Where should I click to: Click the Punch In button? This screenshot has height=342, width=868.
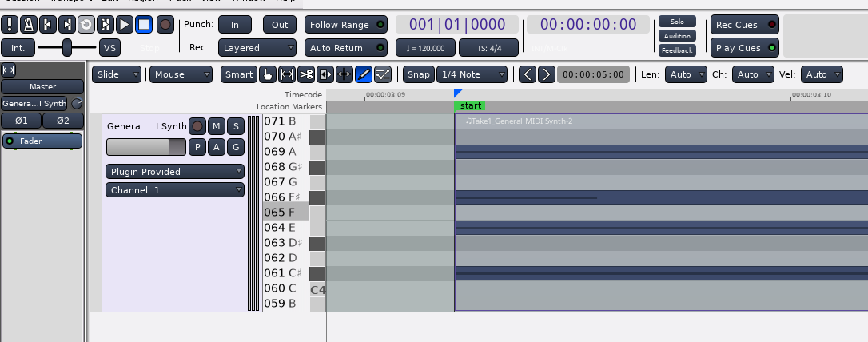[234, 25]
